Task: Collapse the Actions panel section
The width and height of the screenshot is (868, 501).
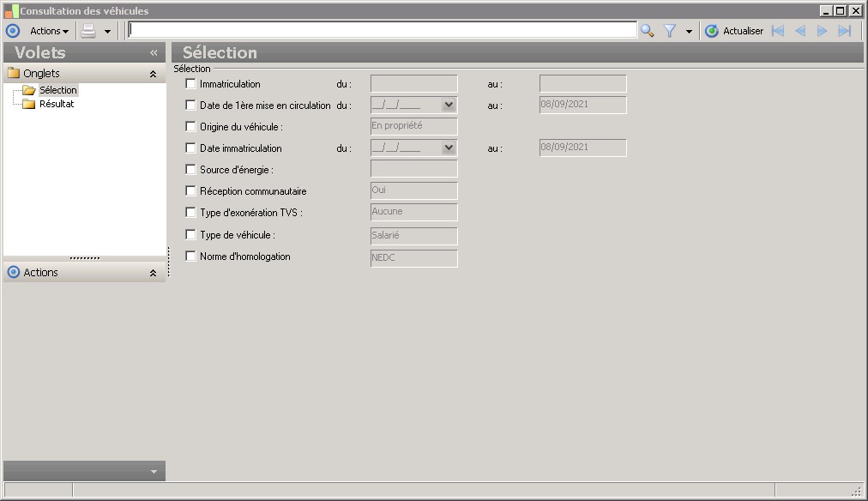Action: (x=153, y=272)
